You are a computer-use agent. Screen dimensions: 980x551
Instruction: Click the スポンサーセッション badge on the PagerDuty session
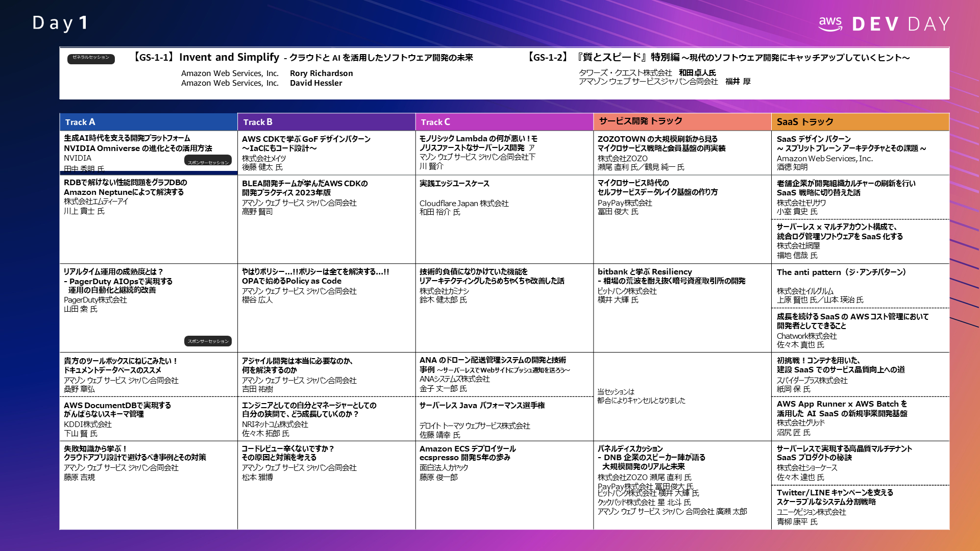[208, 341]
